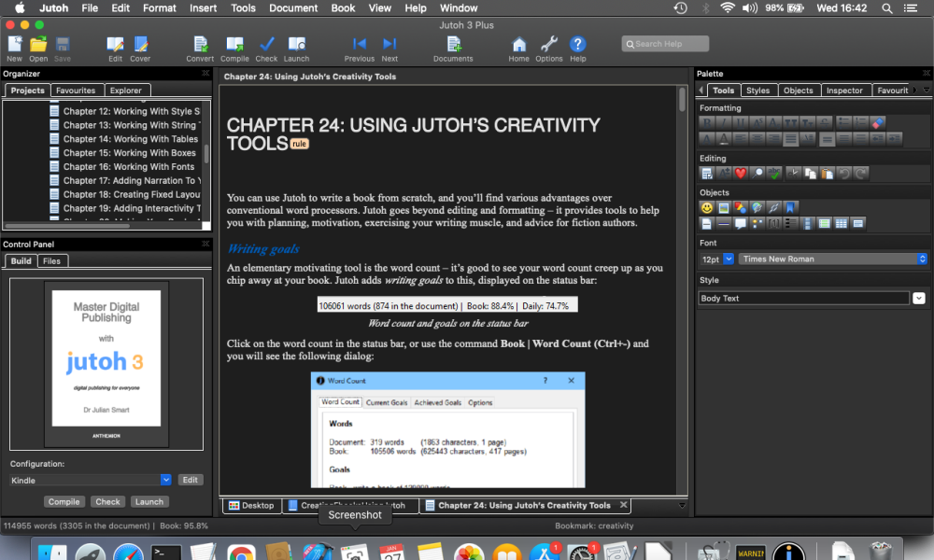Launch the book using the Launch icon
Screen dimensions: 934x560
coord(298,44)
